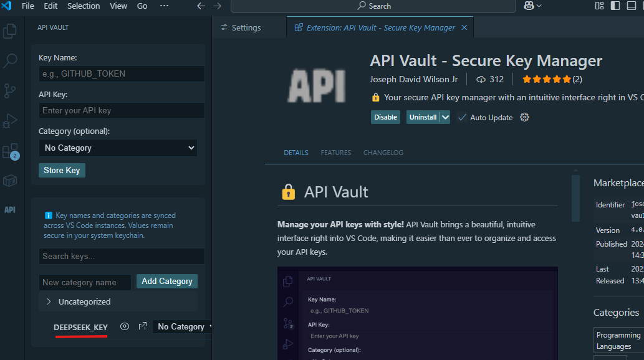Click the export arrow icon beside DEEPSEEK_KEY
Image resolution: width=644 pixels, height=360 pixels.
[x=143, y=326]
